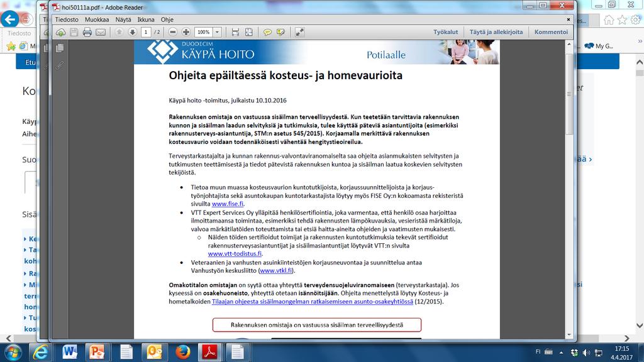Screen dimensions: 644x362
Task: Open the attachments paperclip panel
Action: [x=60, y=65]
